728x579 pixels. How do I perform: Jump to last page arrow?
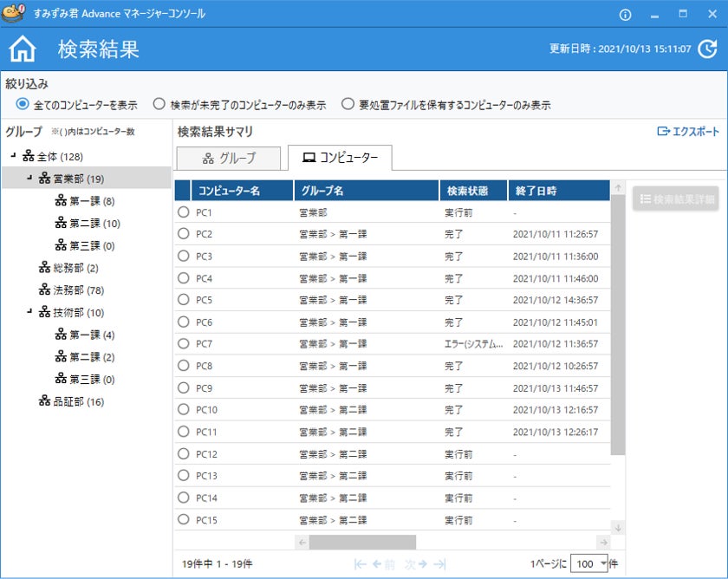(x=440, y=564)
